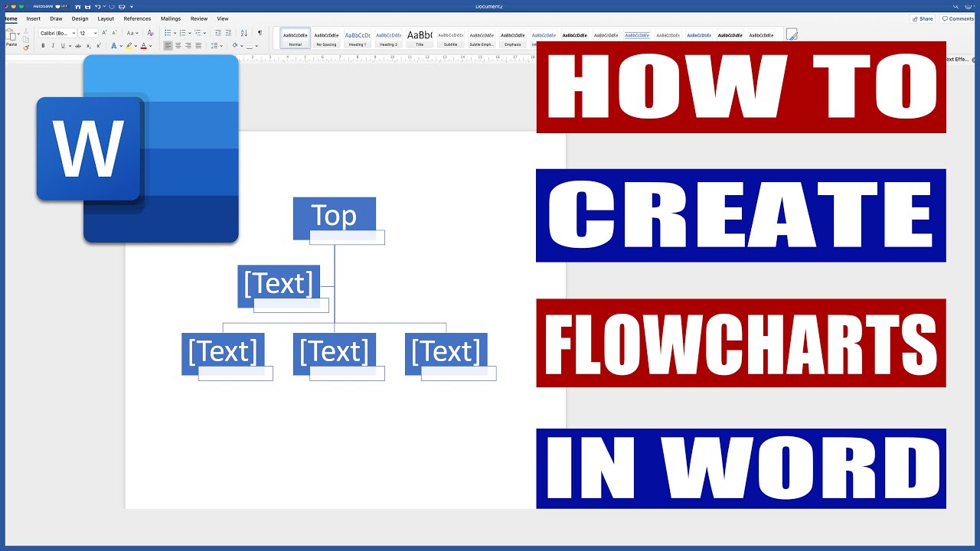Click the shading paint bucket

coord(235,46)
